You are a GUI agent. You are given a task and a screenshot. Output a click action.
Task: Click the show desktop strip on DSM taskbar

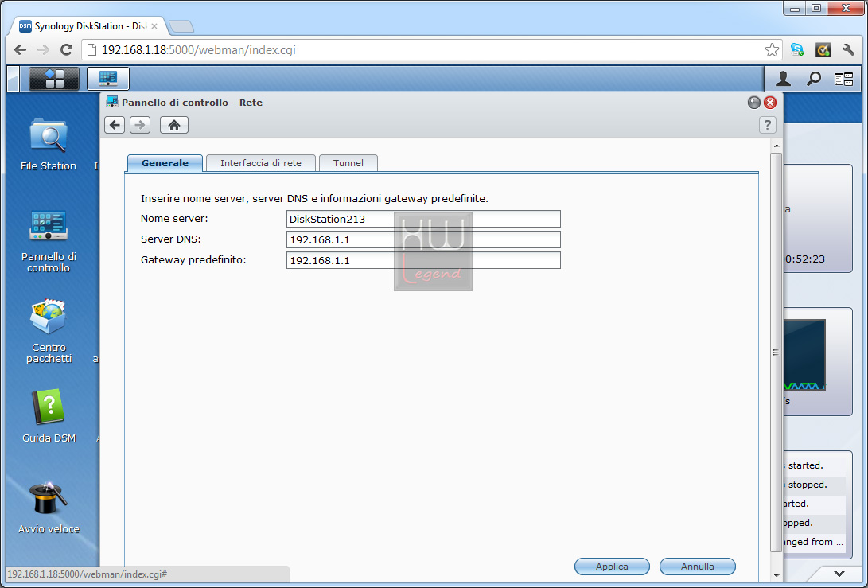14,79
